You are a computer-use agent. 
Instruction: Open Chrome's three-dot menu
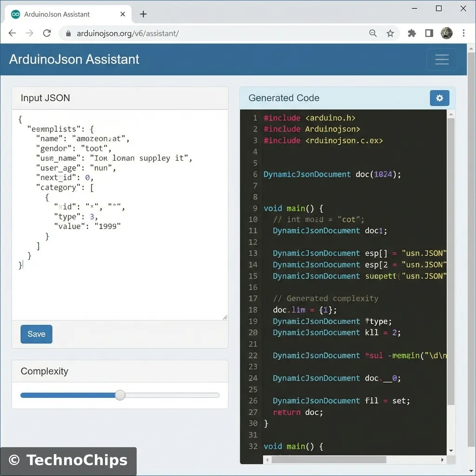click(x=463, y=33)
